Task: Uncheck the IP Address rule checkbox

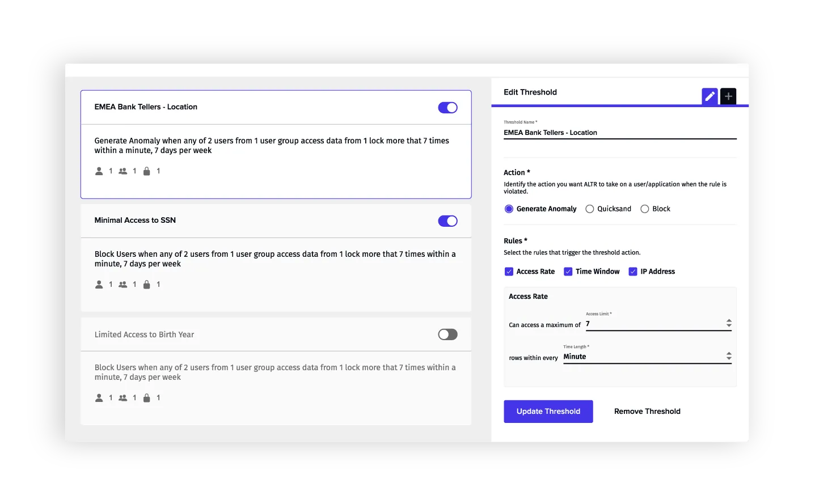Action: click(633, 272)
